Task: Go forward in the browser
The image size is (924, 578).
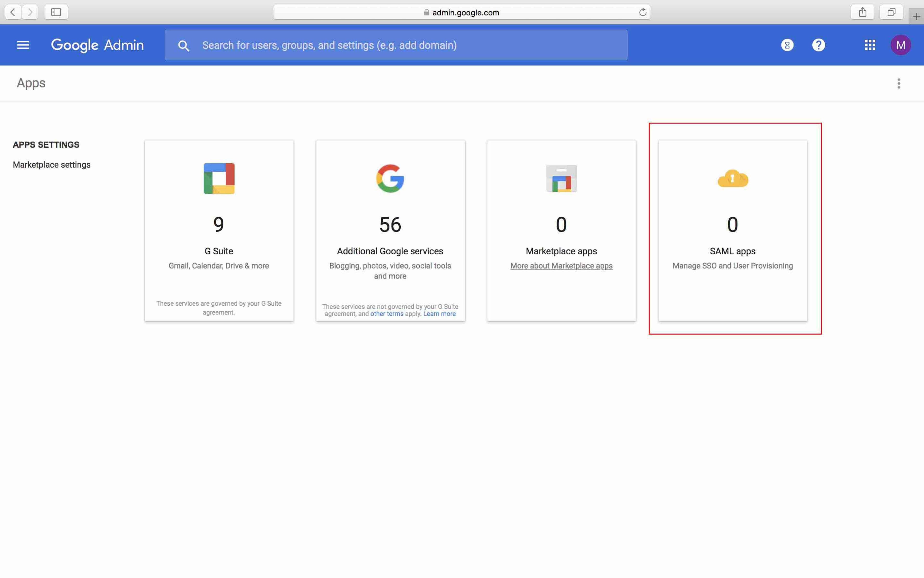Action: pyautogui.click(x=30, y=12)
